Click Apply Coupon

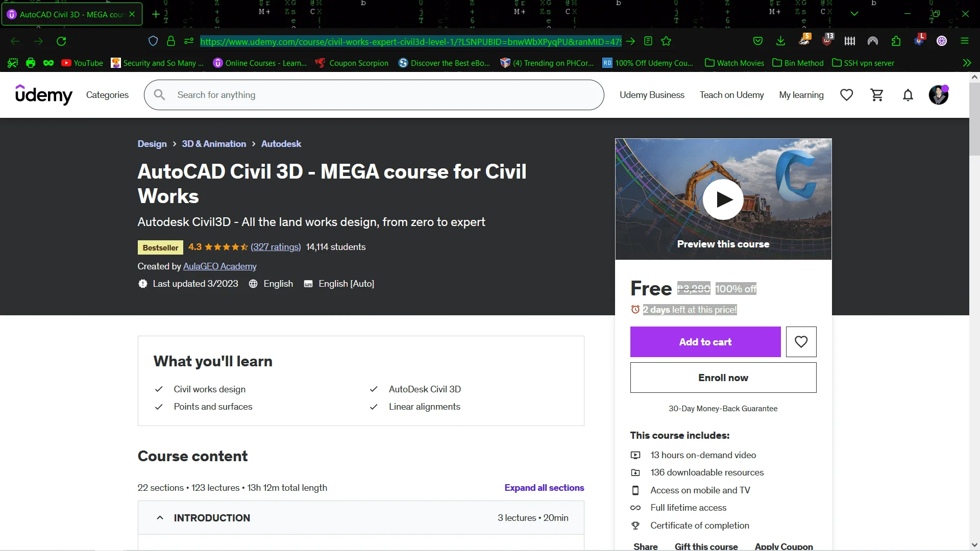pos(784,546)
